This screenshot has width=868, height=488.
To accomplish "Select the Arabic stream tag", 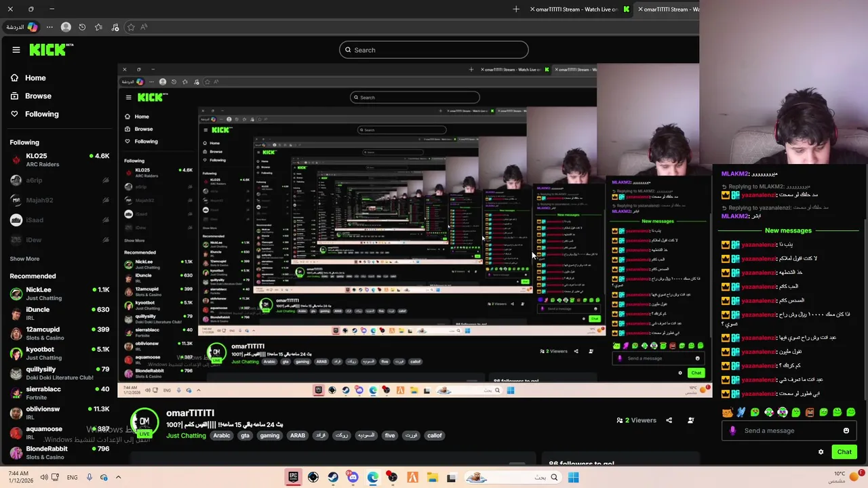I will tap(222, 436).
